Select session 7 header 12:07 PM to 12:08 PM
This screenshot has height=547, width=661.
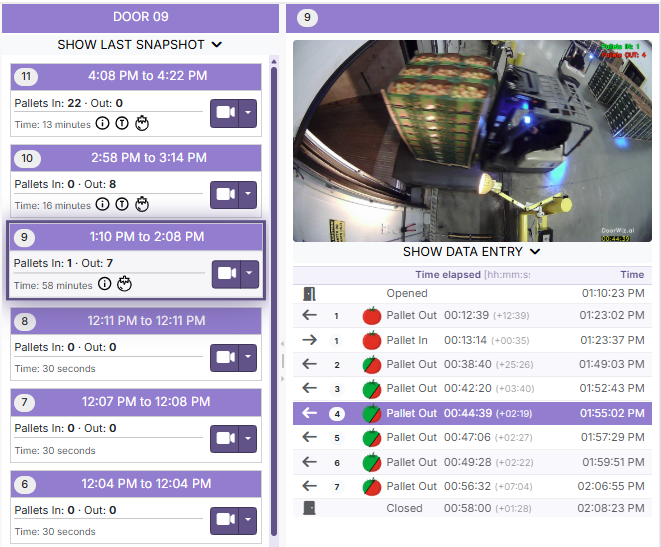pos(136,402)
